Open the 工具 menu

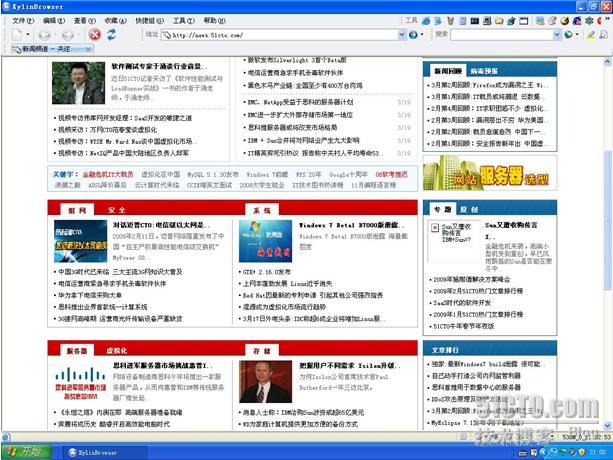[183, 20]
